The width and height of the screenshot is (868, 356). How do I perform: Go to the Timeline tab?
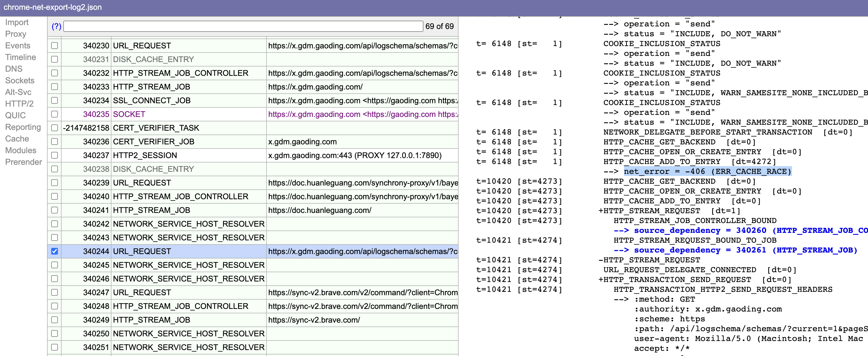click(x=21, y=57)
